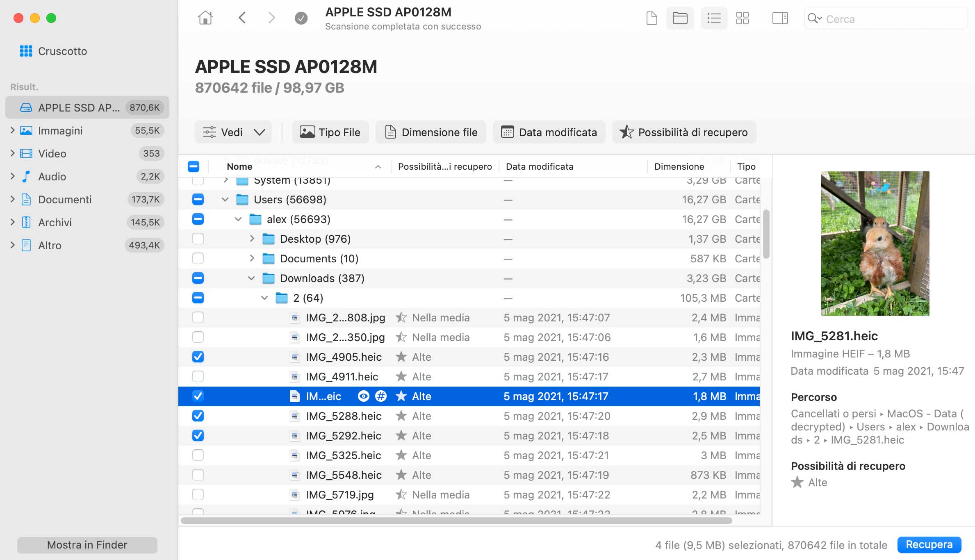Viewport: 975px width, 560px height.
Task: Expand Documenti sidebar category chevron
Action: coord(12,199)
